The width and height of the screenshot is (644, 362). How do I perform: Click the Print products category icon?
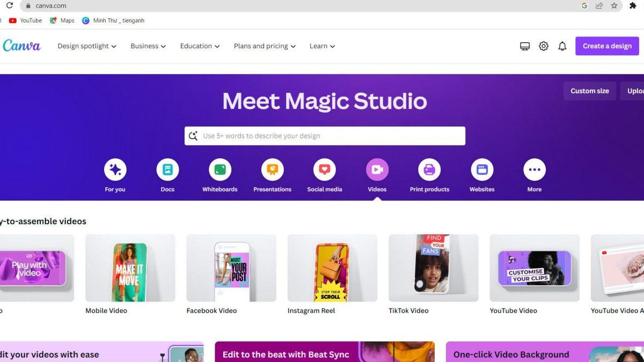point(429,169)
